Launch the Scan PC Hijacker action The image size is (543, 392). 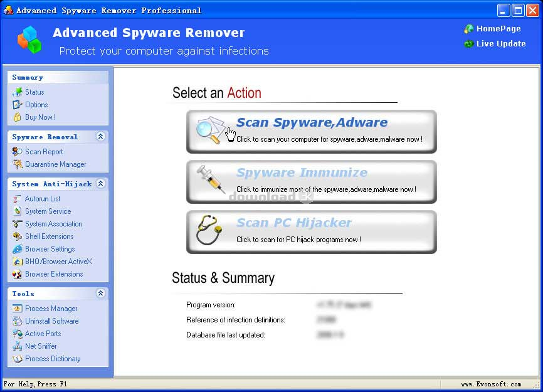[312, 232]
